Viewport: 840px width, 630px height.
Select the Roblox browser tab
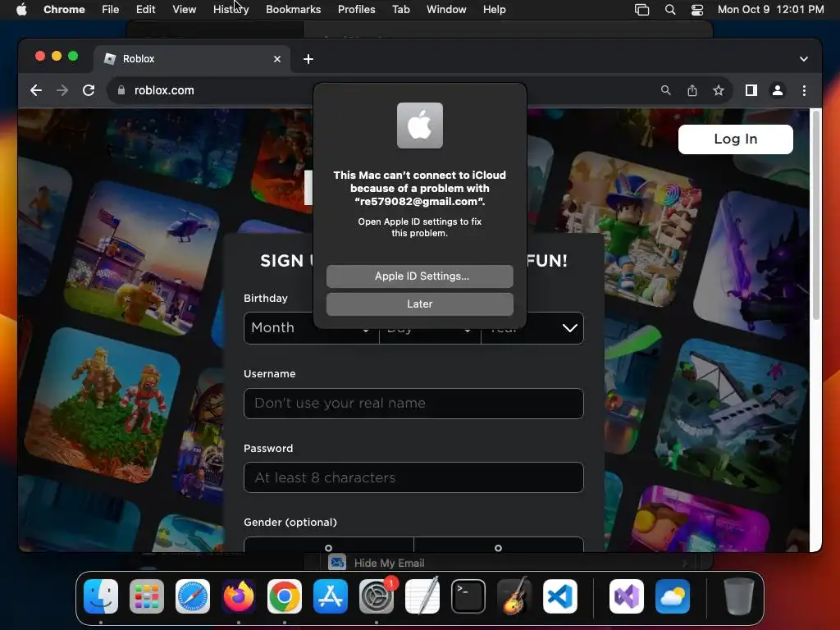192,59
